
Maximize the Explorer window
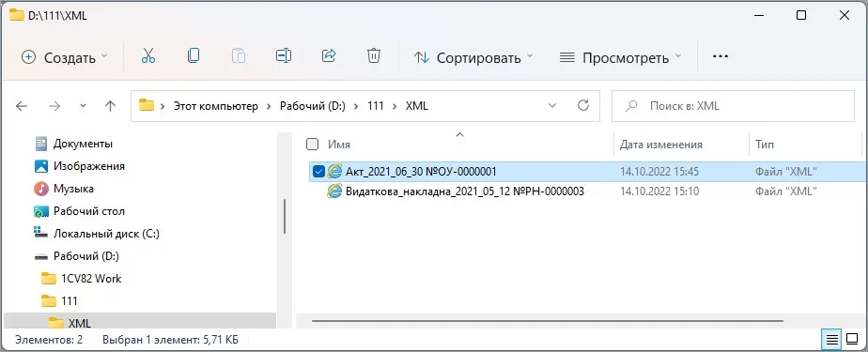[x=801, y=16]
